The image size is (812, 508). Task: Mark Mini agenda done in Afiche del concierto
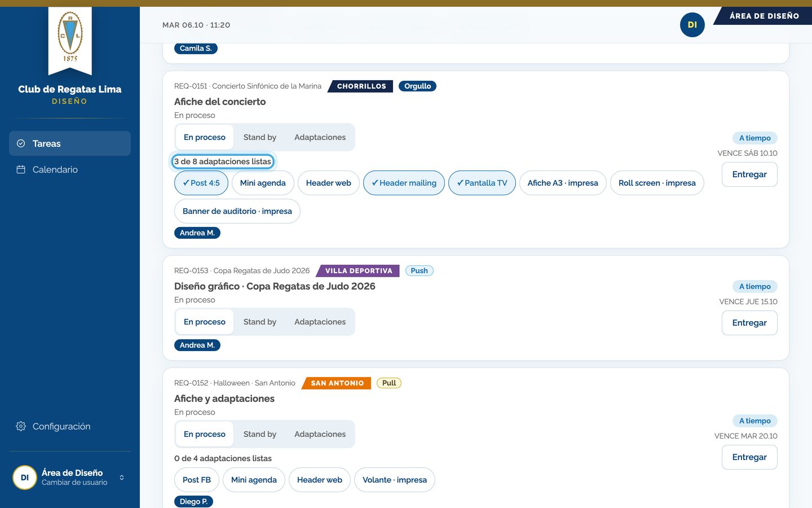coord(263,183)
